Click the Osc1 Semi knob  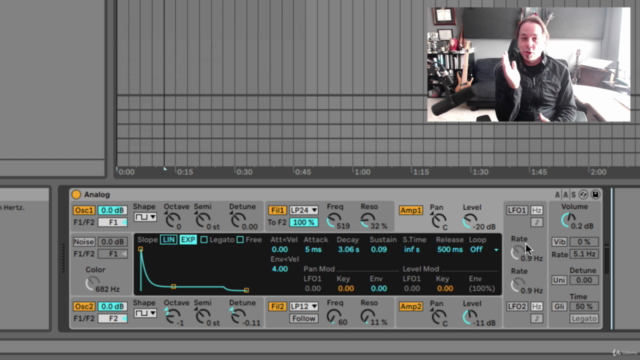click(x=202, y=220)
